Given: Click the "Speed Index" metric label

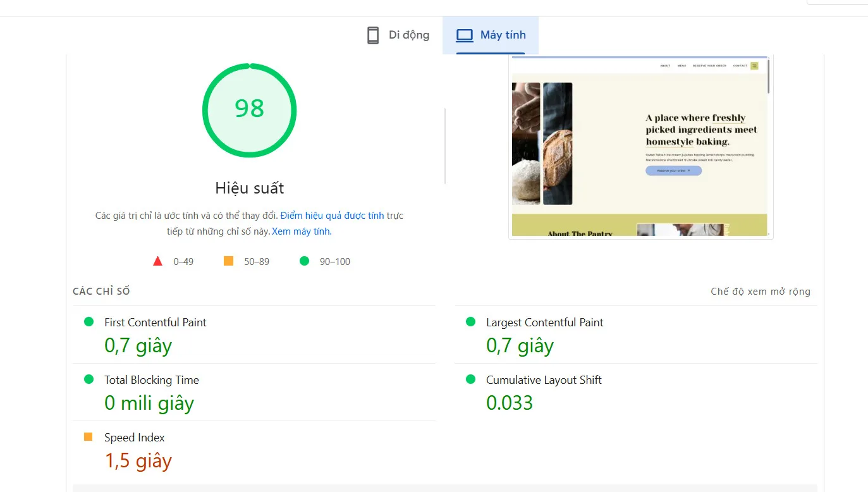Looking at the screenshot, I should [x=134, y=436].
